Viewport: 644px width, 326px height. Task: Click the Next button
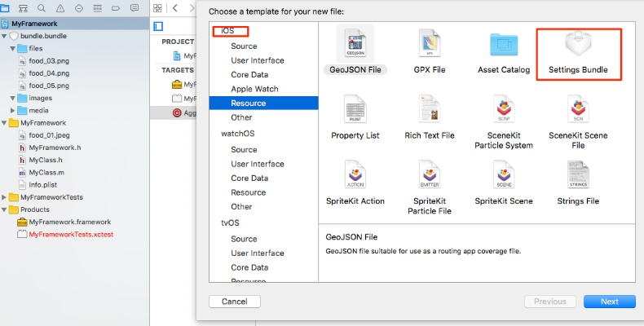[x=609, y=302]
